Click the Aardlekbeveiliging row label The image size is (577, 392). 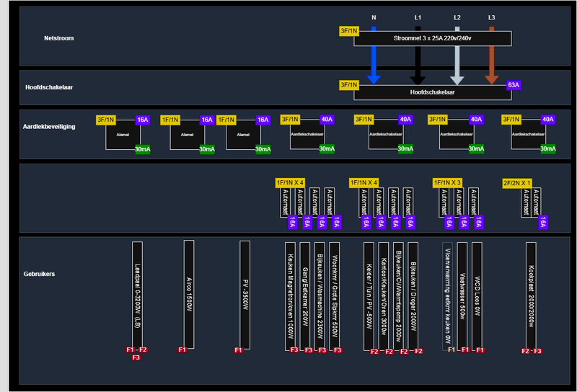[x=49, y=127]
